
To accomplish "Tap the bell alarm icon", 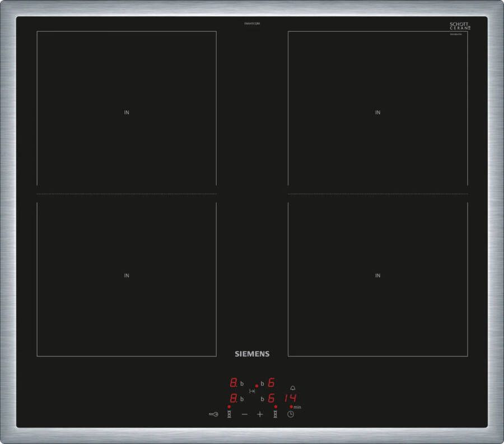I will [x=292, y=388].
